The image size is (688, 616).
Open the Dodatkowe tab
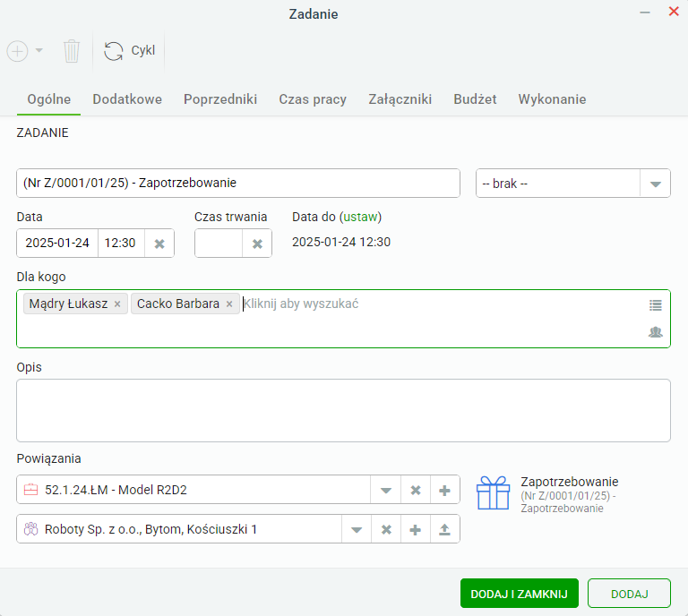pos(127,99)
